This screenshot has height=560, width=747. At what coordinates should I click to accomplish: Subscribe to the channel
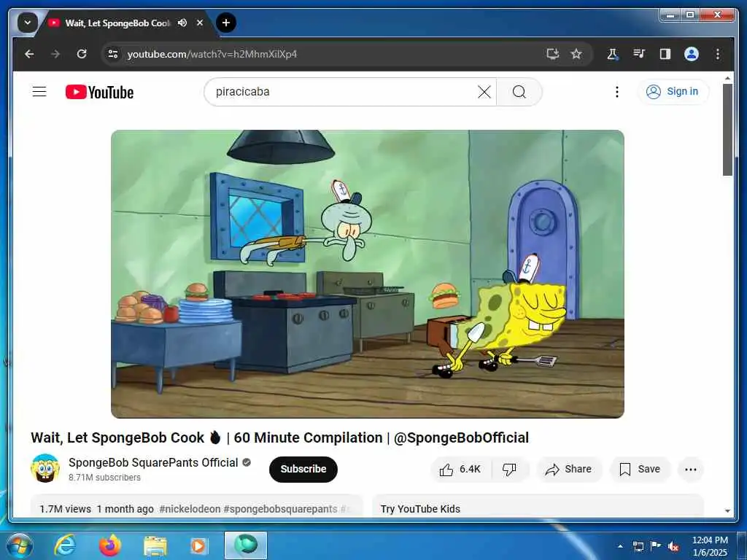pyautogui.click(x=303, y=469)
